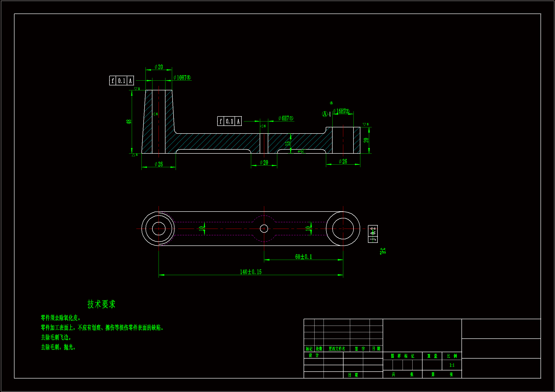Select the small center hole in top view
This screenshot has width=555, height=392.
pos(264,228)
